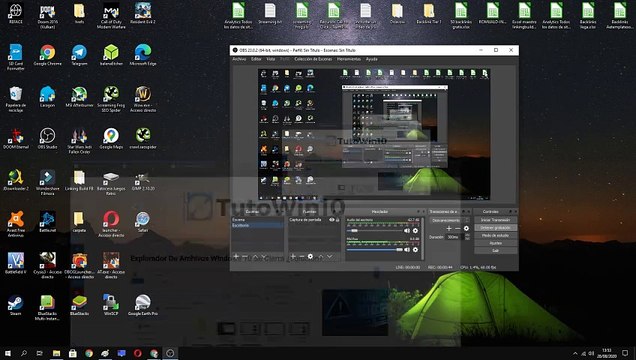Screen dimensions: 636x360
Task: Open Mic/Aux gear settings
Action: (415, 250)
